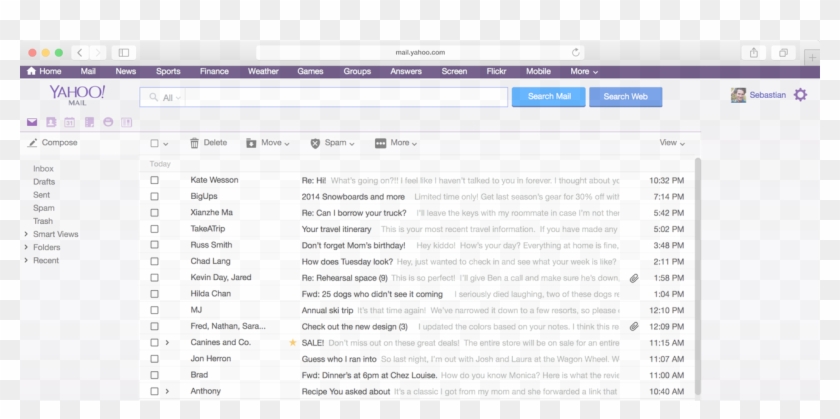
Task: Open a new tab with the plus icon
Action: coord(812,57)
